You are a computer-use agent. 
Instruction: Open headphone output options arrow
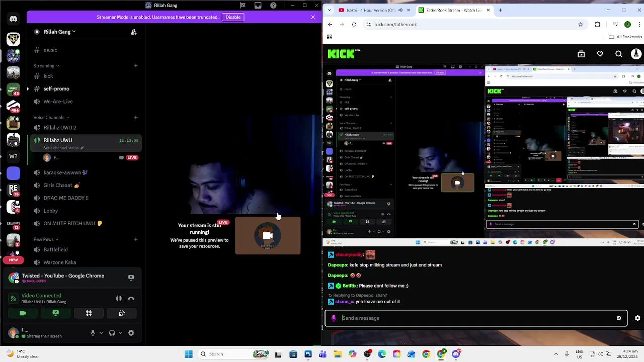(120, 333)
